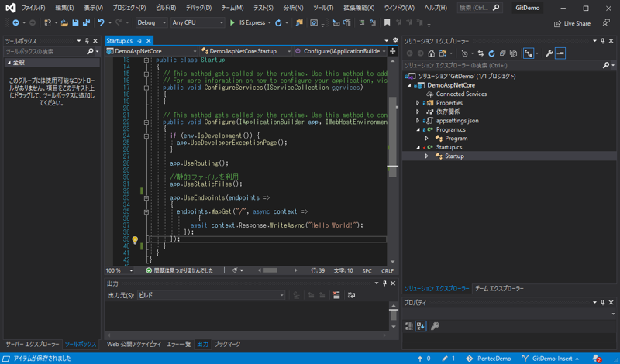Viewport: 620px width, 364px height.
Task: Click the Collapse All icon in Solution Explorer
Action: click(x=502, y=53)
